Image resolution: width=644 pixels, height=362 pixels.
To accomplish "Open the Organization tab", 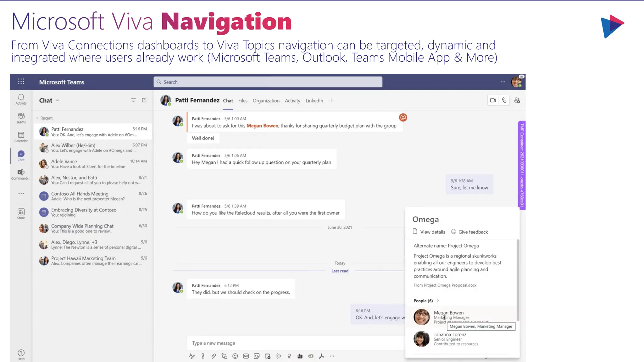I will click(266, 101).
